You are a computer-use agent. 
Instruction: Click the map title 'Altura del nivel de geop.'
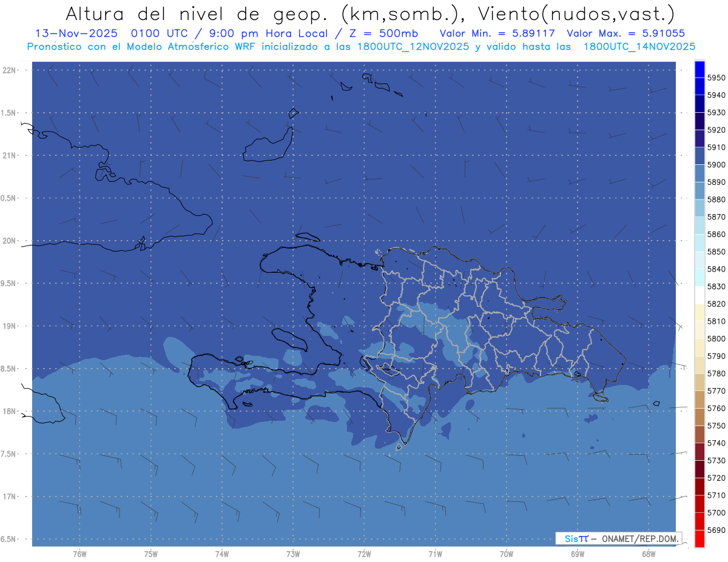point(197,14)
